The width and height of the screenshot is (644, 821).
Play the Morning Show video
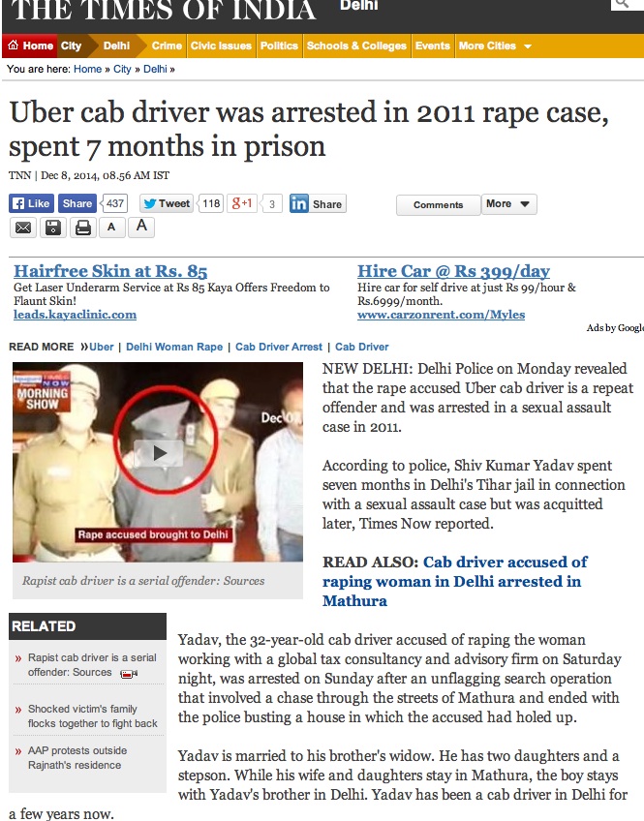159,453
